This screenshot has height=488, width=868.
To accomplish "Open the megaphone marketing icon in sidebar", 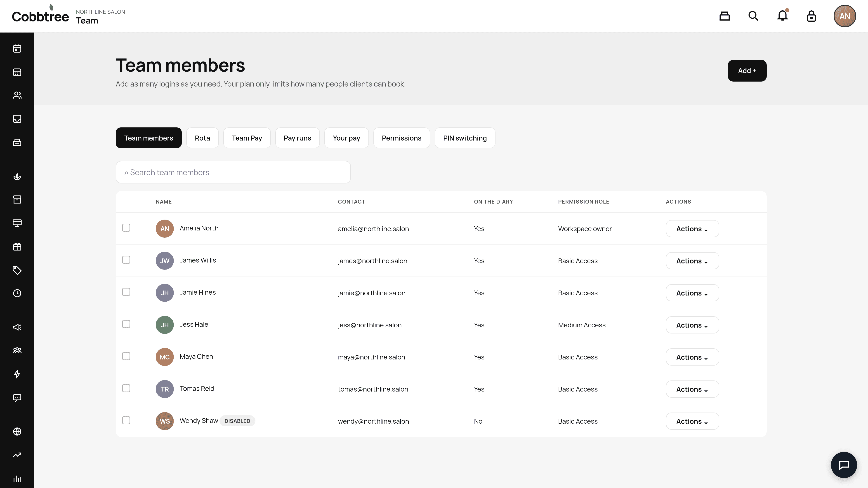I will point(17,327).
